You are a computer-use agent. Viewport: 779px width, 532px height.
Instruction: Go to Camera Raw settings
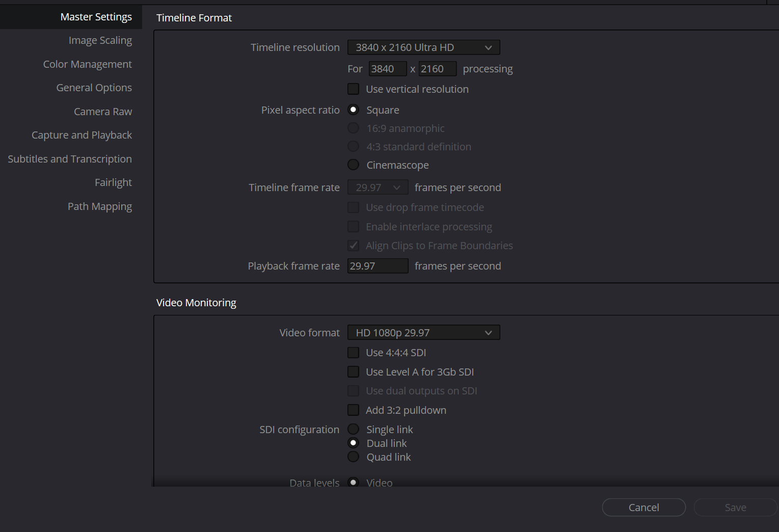pyautogui.click(x=102, y=112)
